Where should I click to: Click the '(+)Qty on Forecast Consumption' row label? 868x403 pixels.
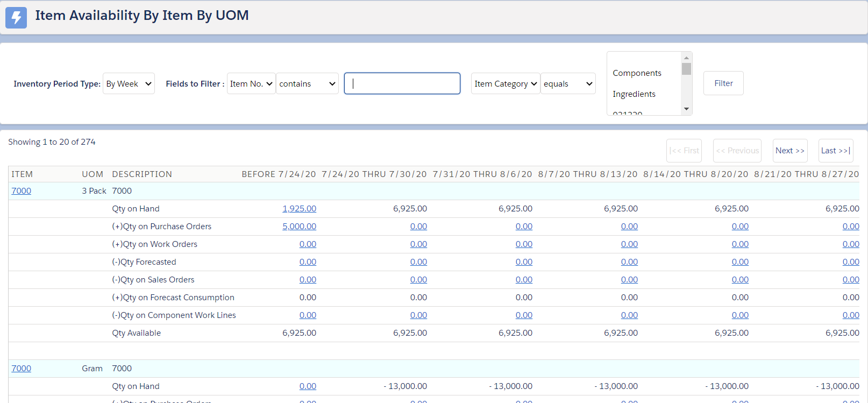173,298
